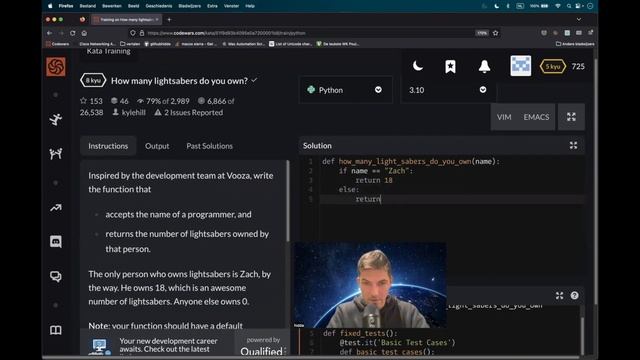Click the 5 kyu rank badge
Screen dimensions: 640x360
click(553, 67)
